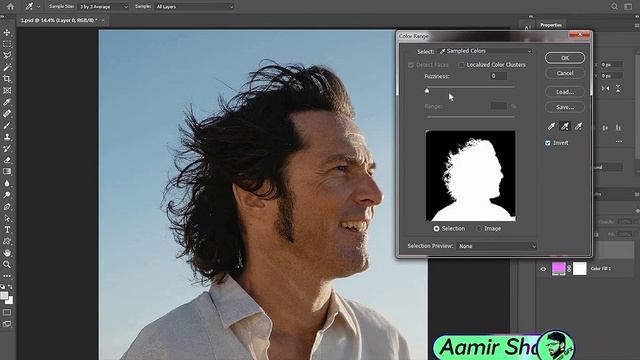Toggle Quick Mask mode icon
This screenshot has height=360, width=640.
tap(7, 312)
